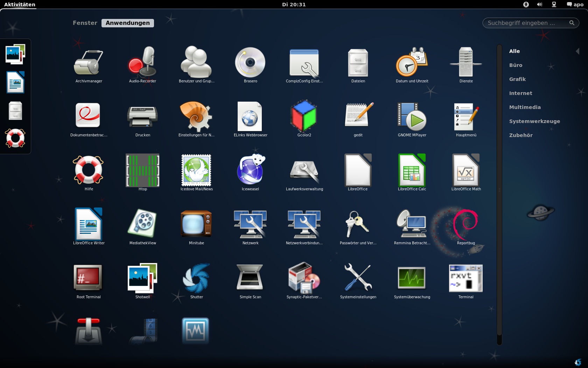Open MediathekView
Viewport: 588px width, 368px height.
click(142, 227)
